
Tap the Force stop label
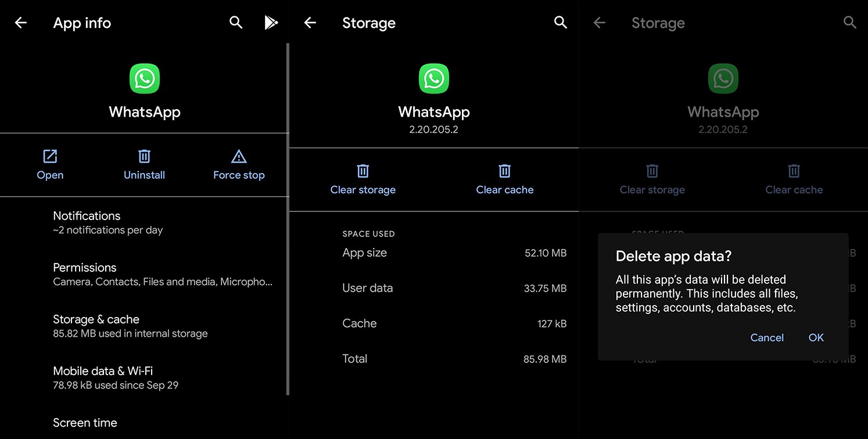[239, 175]
